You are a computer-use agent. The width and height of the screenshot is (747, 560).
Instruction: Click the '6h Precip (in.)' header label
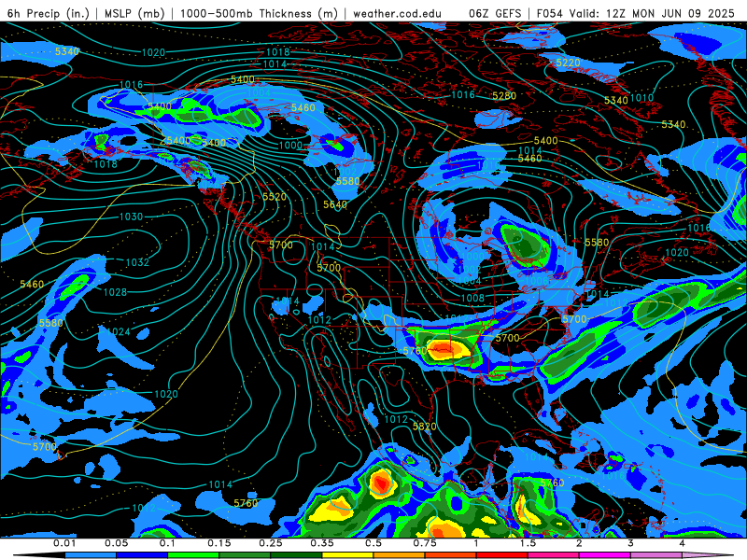(x=49, y=13)
